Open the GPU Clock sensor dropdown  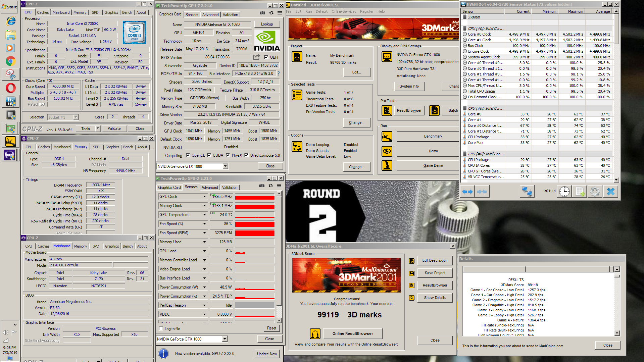[204, 197]
